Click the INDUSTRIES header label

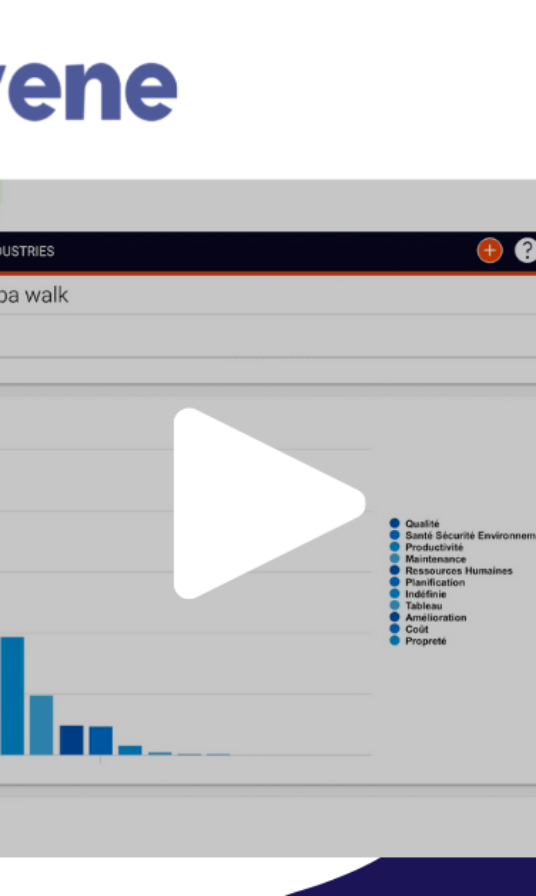(27, 251)
